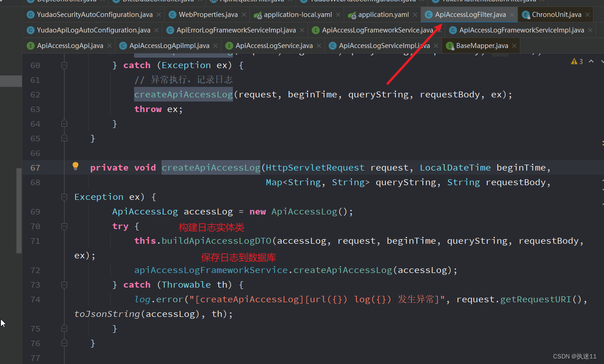Click the buildApiAccessLogDTO method call
Image resolution: width=604 pixels, height=364 pixels.
[217, 241]
